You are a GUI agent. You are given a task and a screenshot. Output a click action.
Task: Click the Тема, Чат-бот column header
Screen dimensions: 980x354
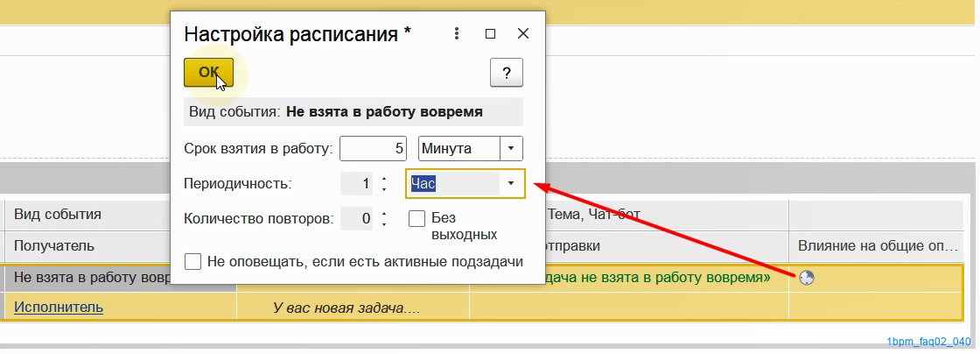tap(666, 214)
